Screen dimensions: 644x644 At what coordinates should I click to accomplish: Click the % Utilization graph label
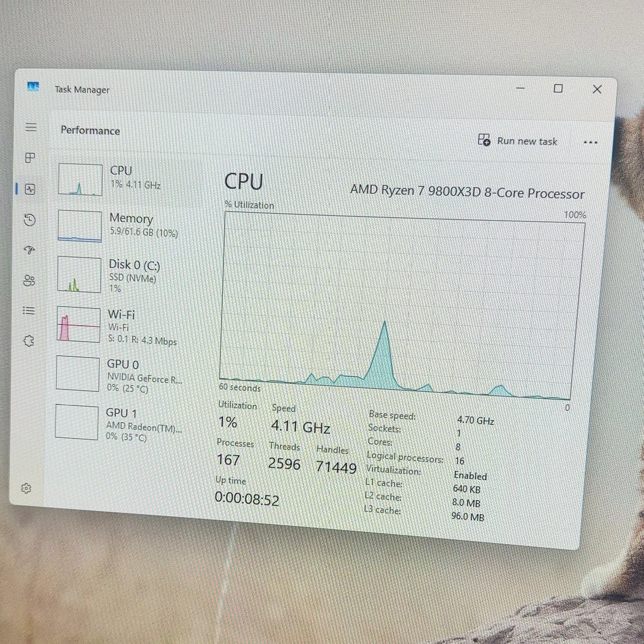(249, 204)
